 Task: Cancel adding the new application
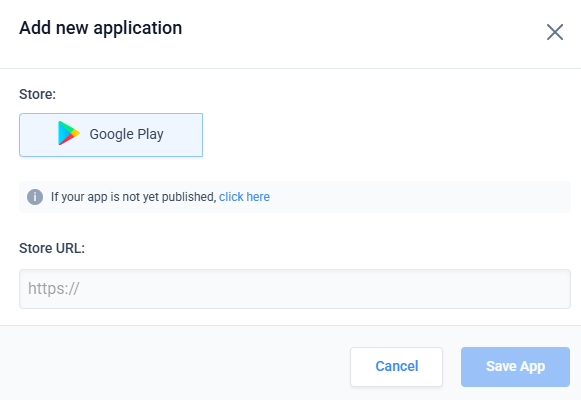[396, 367]
